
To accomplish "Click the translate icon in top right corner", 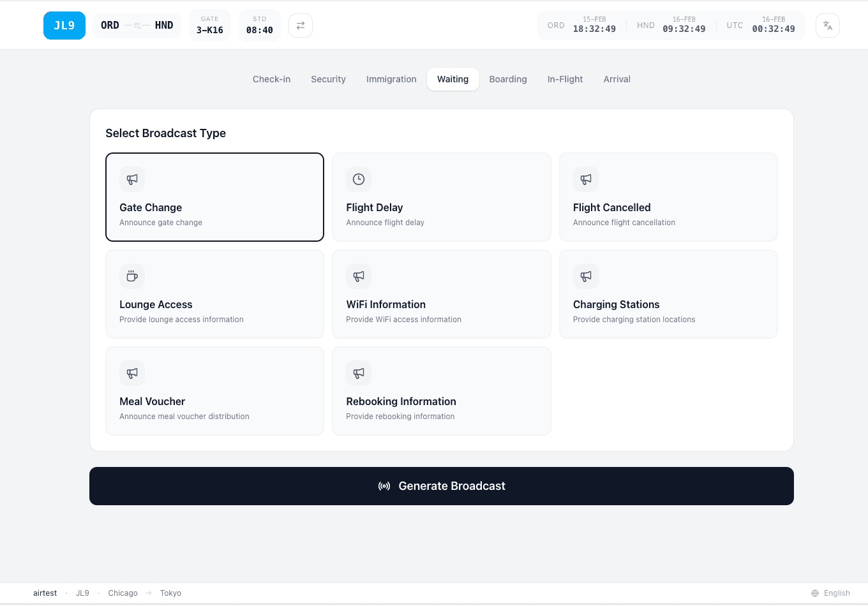I will (x=827, y=25).
